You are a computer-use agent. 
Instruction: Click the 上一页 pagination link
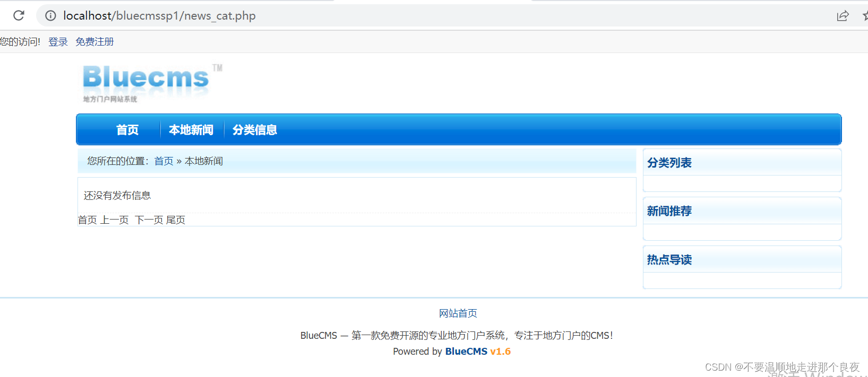pyautogui.click(x=115, y=220)
